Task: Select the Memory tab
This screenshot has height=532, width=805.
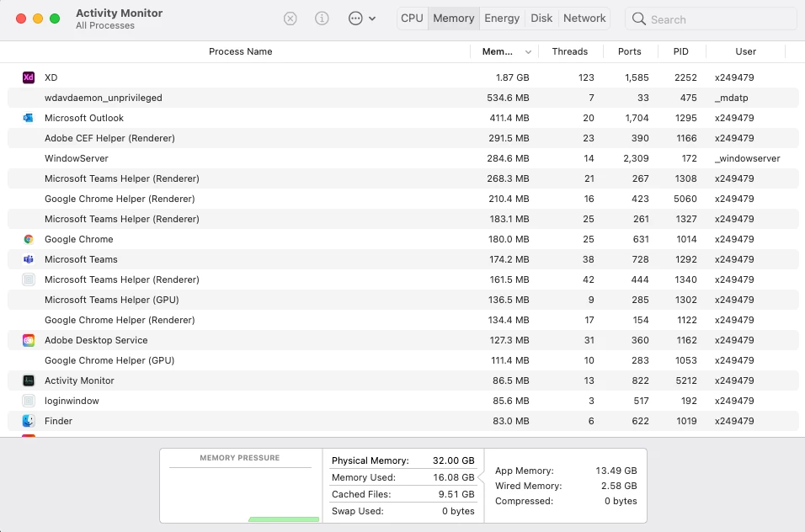Action: point(453,19)
